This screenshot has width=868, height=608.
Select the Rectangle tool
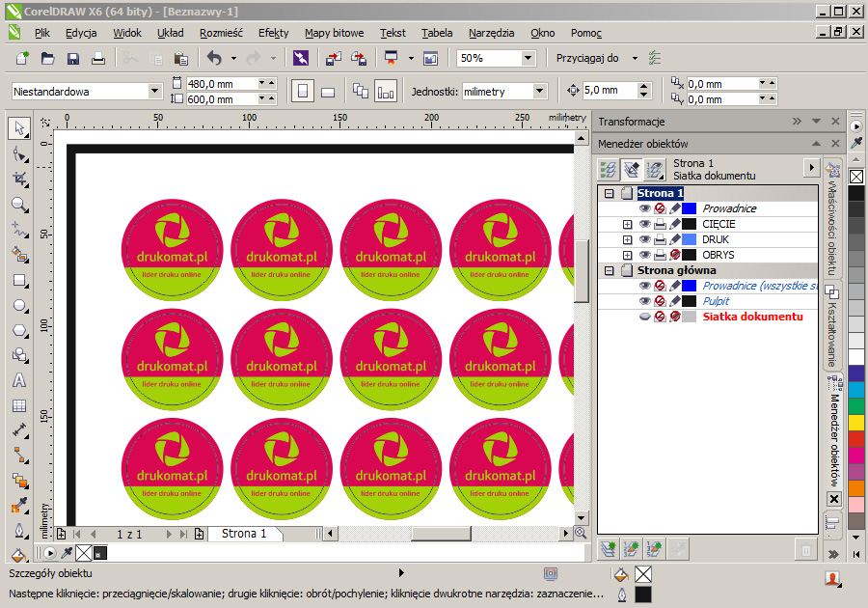pyautogui.click(x=19, y=280)
